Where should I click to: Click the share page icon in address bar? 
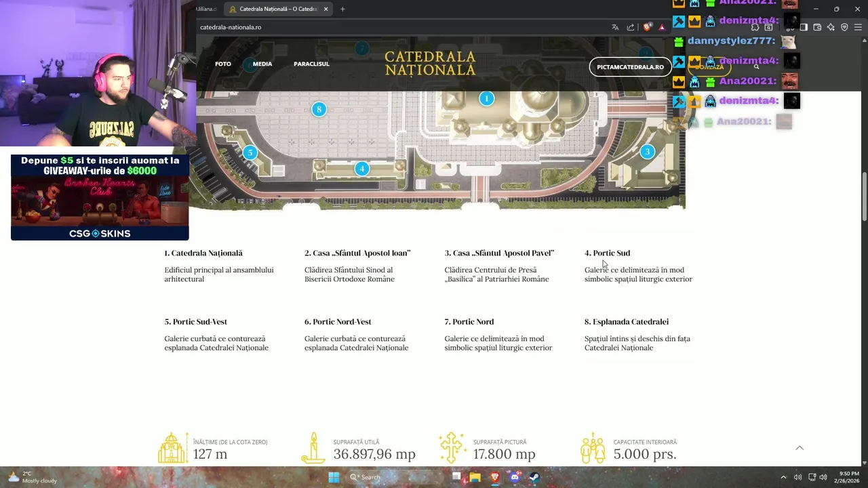click(631, 27)
